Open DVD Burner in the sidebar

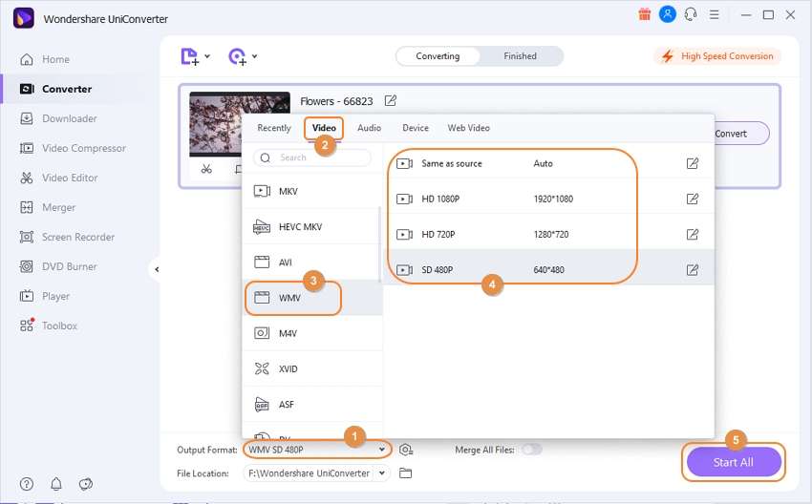click(58, 266)
